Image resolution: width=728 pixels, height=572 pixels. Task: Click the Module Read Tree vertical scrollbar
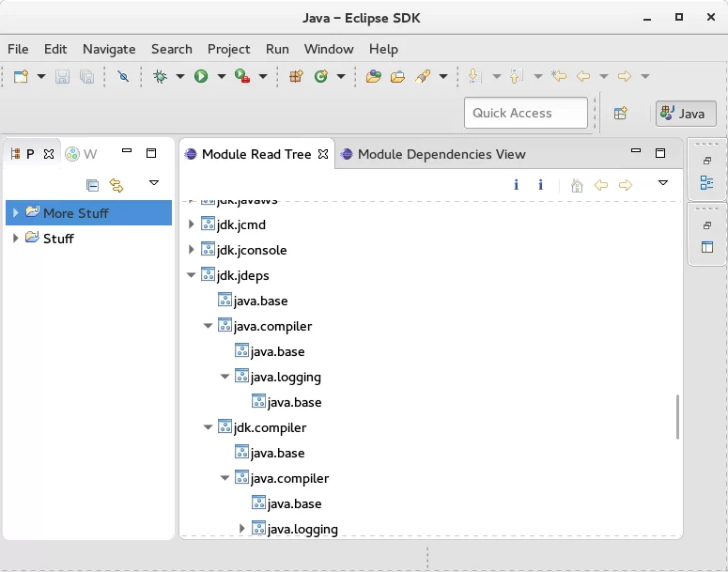[x=677, y=416]
